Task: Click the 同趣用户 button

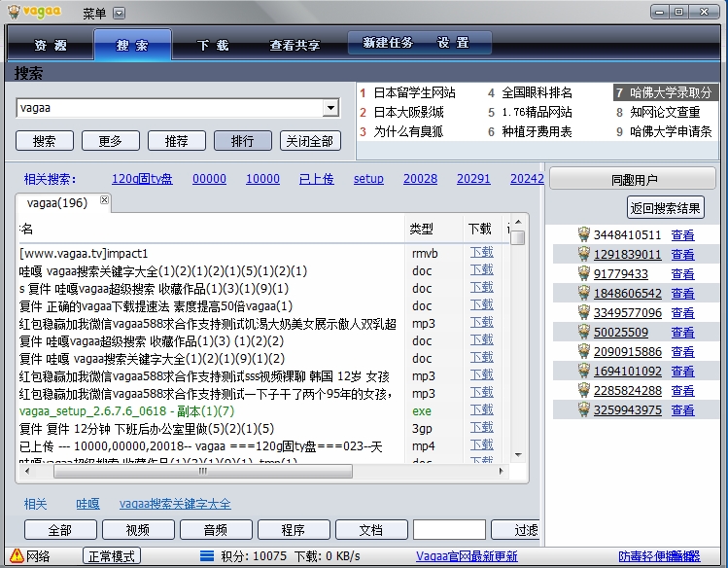Action: [633, 179]
